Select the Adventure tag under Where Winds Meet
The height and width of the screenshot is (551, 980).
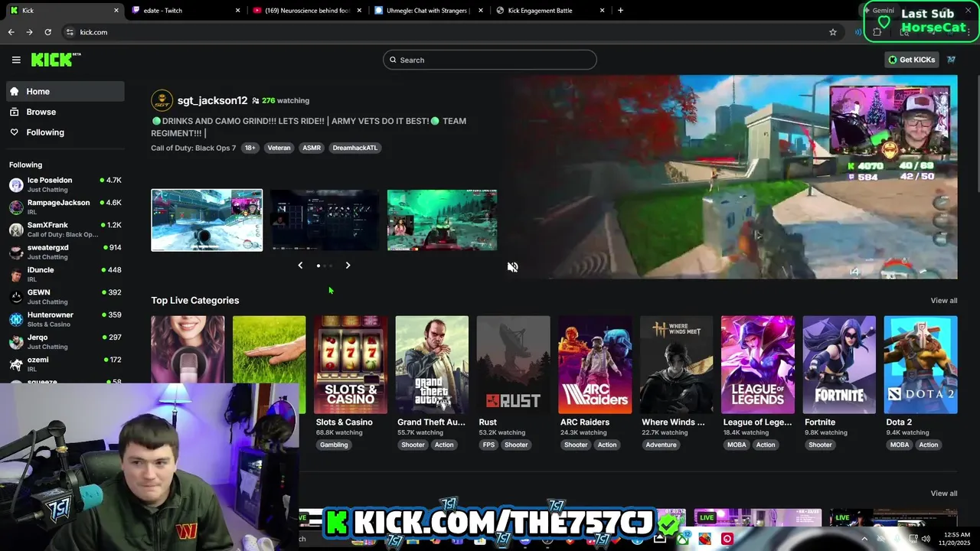tap(661, 445)
